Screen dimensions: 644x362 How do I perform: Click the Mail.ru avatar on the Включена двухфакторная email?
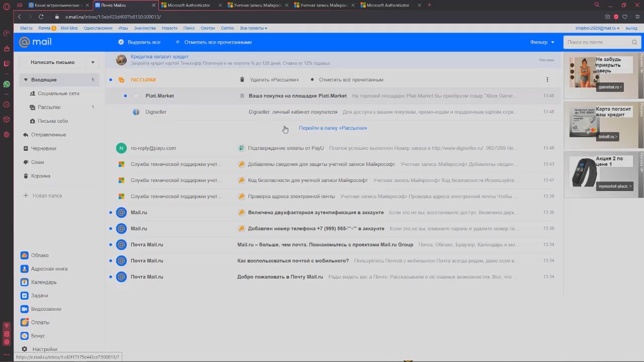(121, 212)
